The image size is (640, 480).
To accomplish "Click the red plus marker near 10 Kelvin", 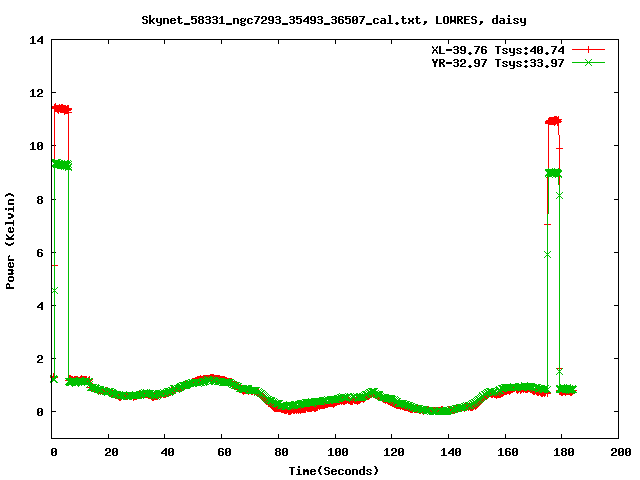I will coord(560,149).
